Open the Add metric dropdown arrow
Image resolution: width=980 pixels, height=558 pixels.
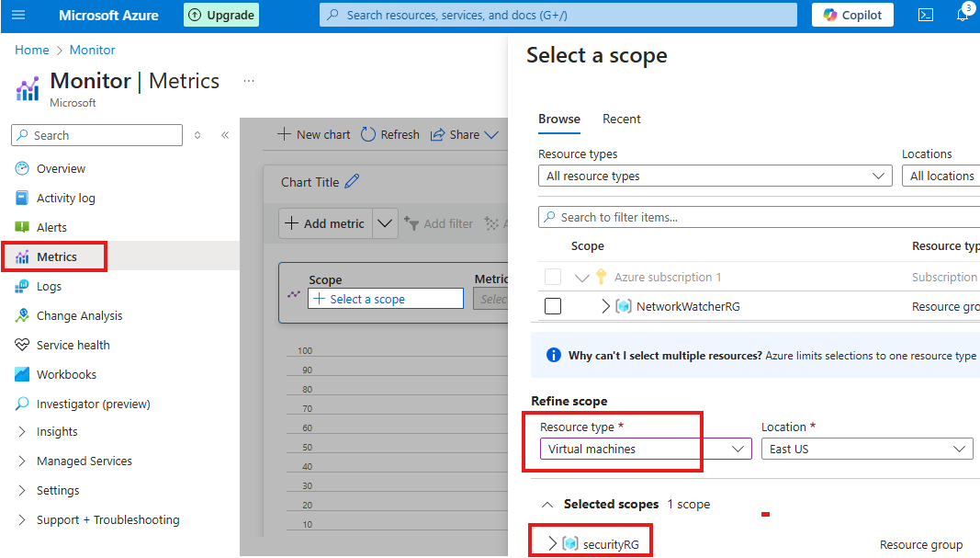pyautogui.click(x=385, y=223)
